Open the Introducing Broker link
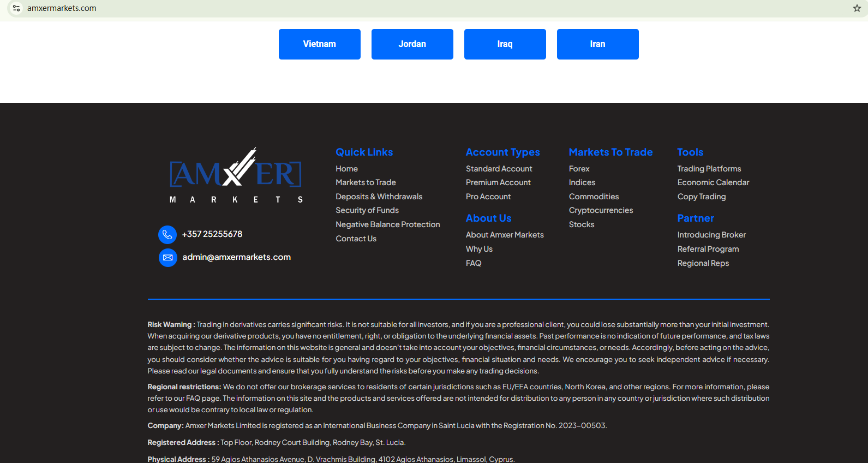 (x=711, y=235)
